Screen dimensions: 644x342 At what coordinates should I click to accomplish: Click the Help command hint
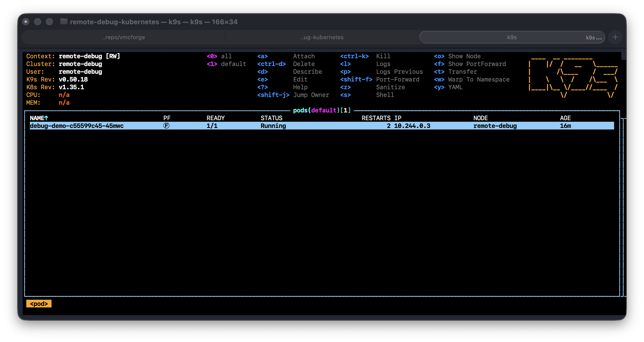[300, 87]
